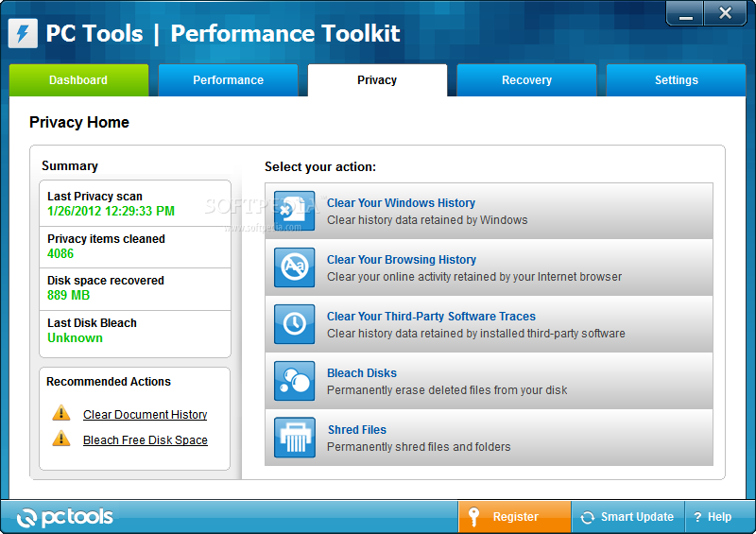756x534 pixels.
Task: Click the Recommended Actions heading
Action: [109, 382]
